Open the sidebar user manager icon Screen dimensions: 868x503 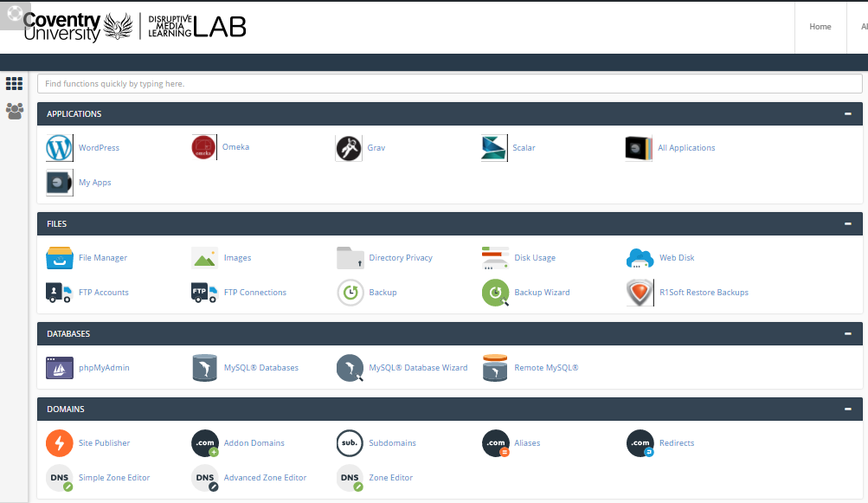[15, 111]
